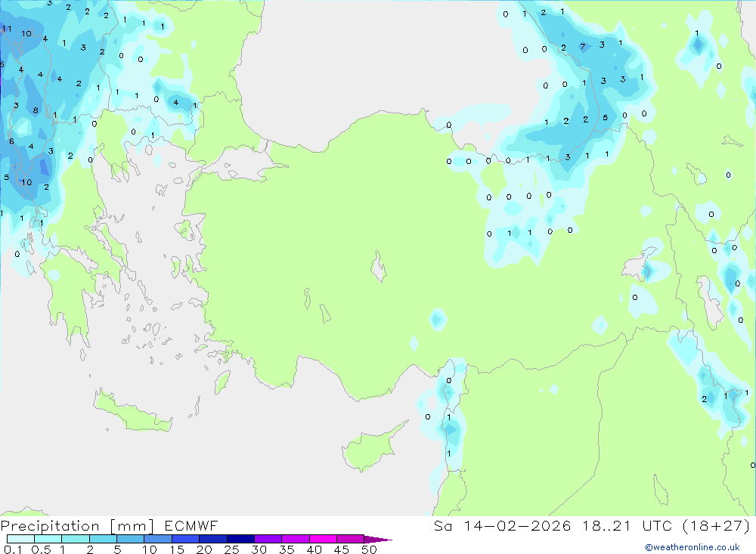Select the 15–20 mm legend color box
The image size is (756, 554).
(185, 539)
